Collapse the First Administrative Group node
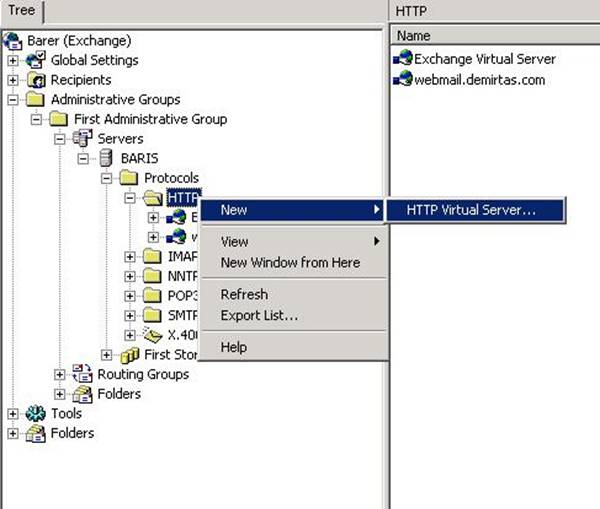The image size is (600, 509). [36, 119]
